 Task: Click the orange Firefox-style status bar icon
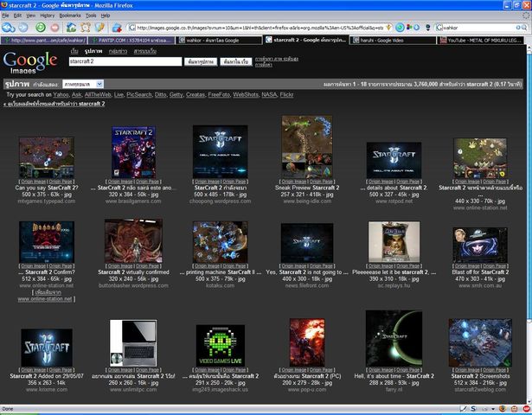tap(502, 409)
